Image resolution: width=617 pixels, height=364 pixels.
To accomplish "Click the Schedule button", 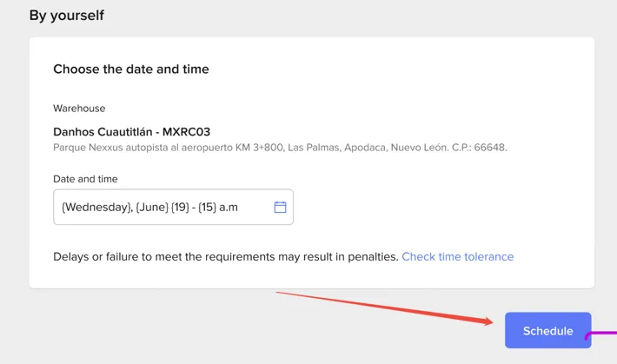I will [547, 330].
